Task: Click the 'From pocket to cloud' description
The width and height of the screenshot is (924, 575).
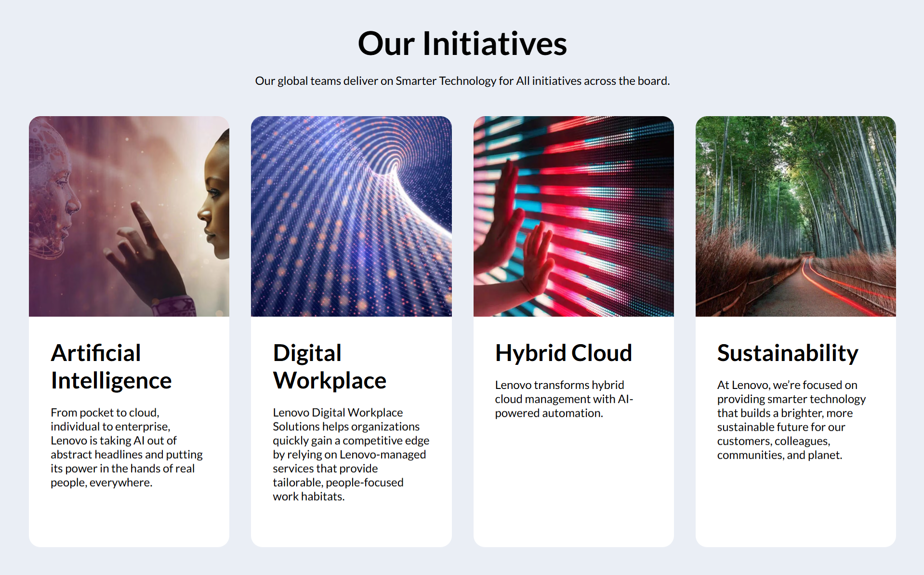Action: click(126, 447)
